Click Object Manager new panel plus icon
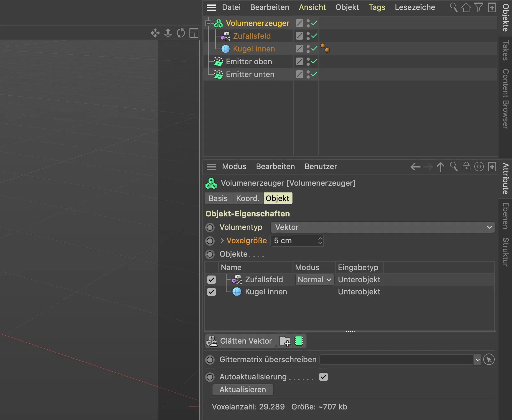Image resolution: width=512 pixels, height=420 pixels. tap(492, 7)
